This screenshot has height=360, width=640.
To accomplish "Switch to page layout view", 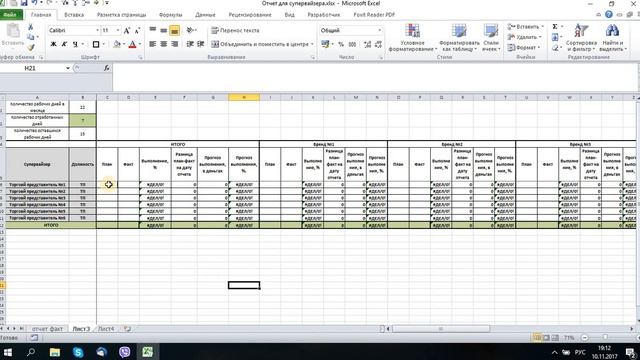I will pos(546,338).
